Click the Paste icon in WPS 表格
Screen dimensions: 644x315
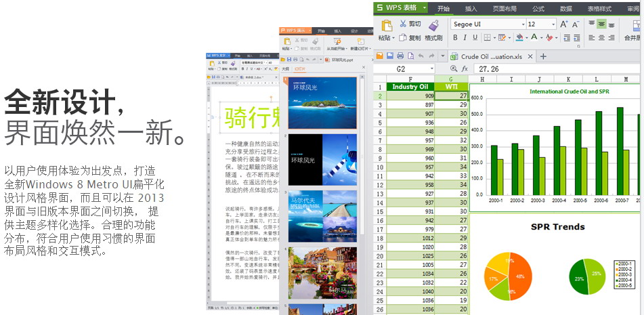point(387,26)
